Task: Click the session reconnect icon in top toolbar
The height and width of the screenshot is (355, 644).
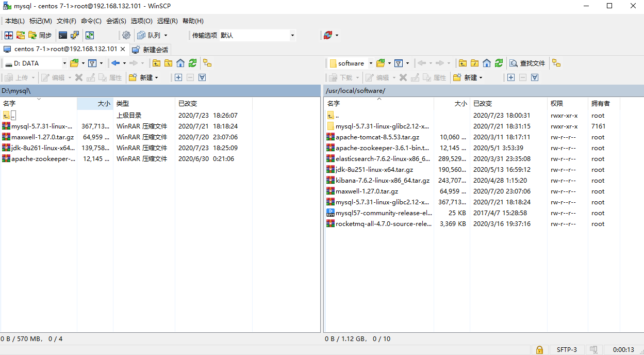Action: [328, 36]
